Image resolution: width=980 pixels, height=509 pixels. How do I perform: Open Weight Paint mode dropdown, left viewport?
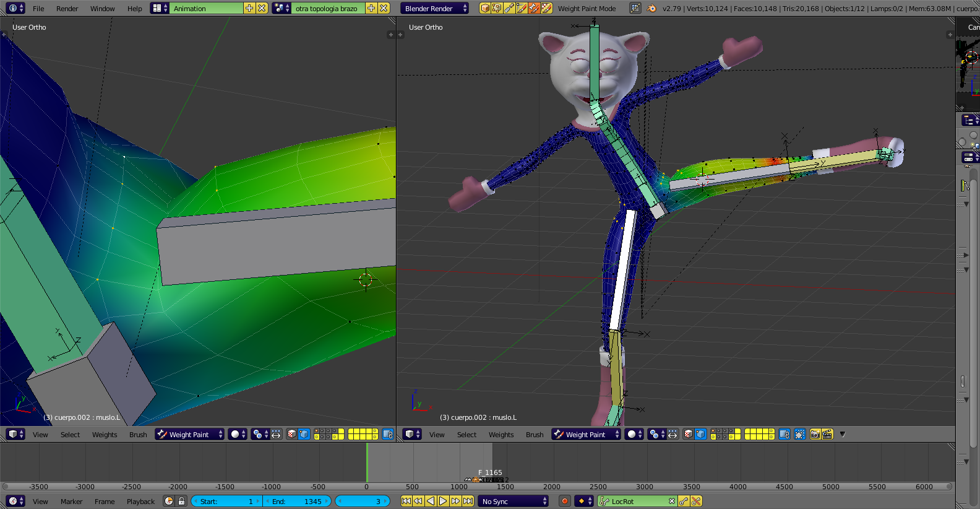click(189, 434)
